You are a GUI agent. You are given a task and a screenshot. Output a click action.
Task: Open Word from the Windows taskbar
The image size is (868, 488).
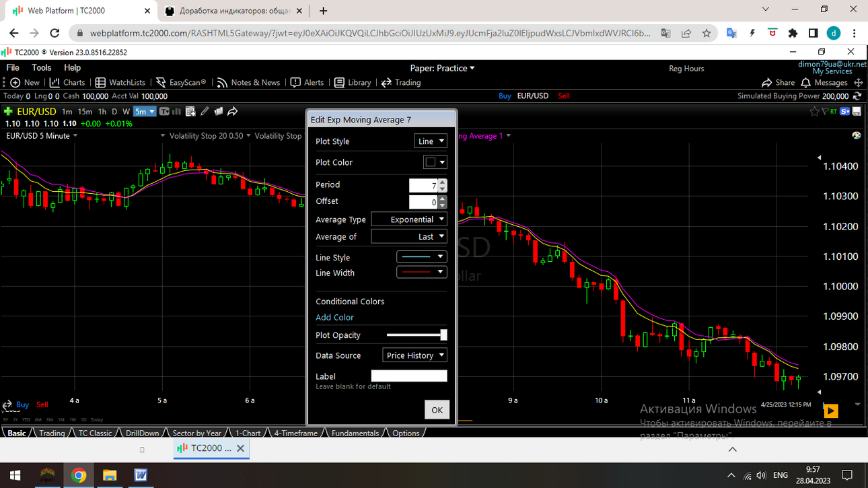pos(141,475)
